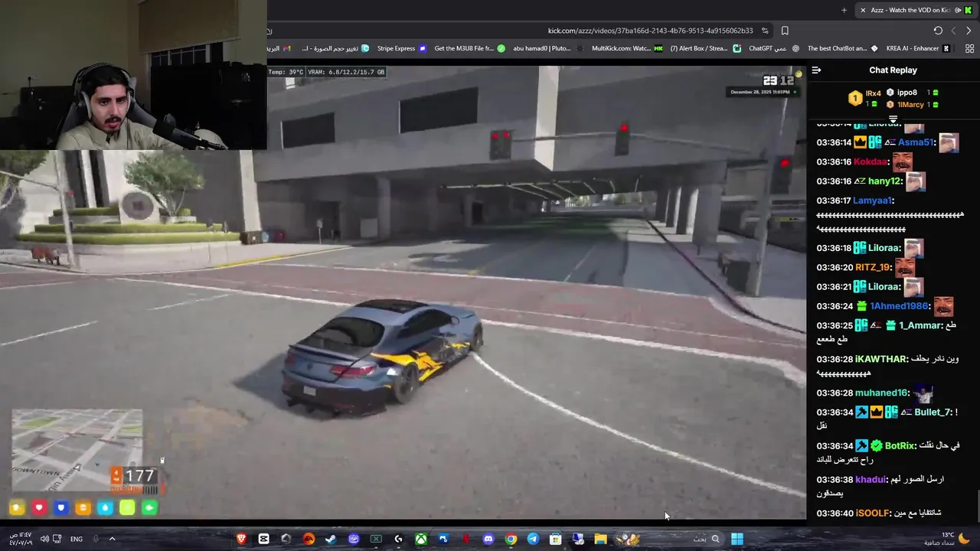
Task: Open iKAWTHAR's chat profile
Action: (880, 359)
